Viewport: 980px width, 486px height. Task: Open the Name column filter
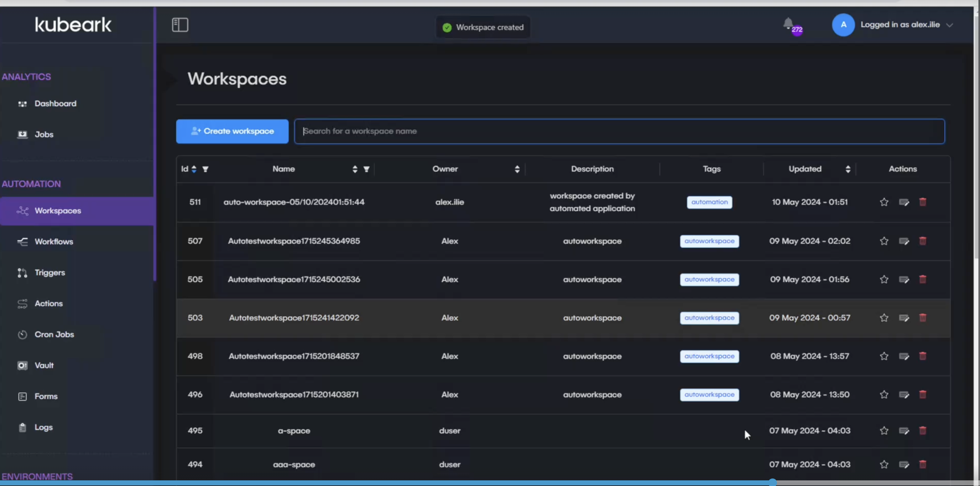click(x=366, y=169)
